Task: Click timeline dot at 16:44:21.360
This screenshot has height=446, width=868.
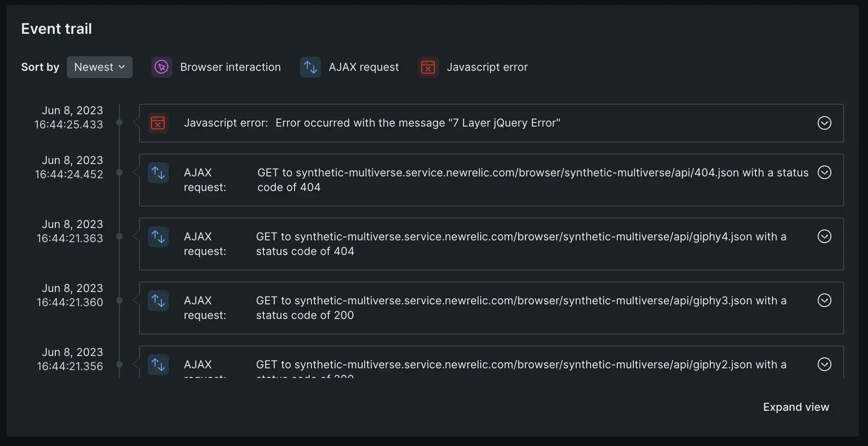Action: [119, 300]
